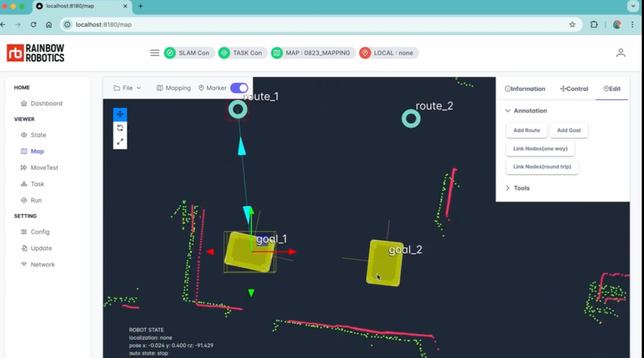Click the LOCAL none location icon

tap(365, 53)
